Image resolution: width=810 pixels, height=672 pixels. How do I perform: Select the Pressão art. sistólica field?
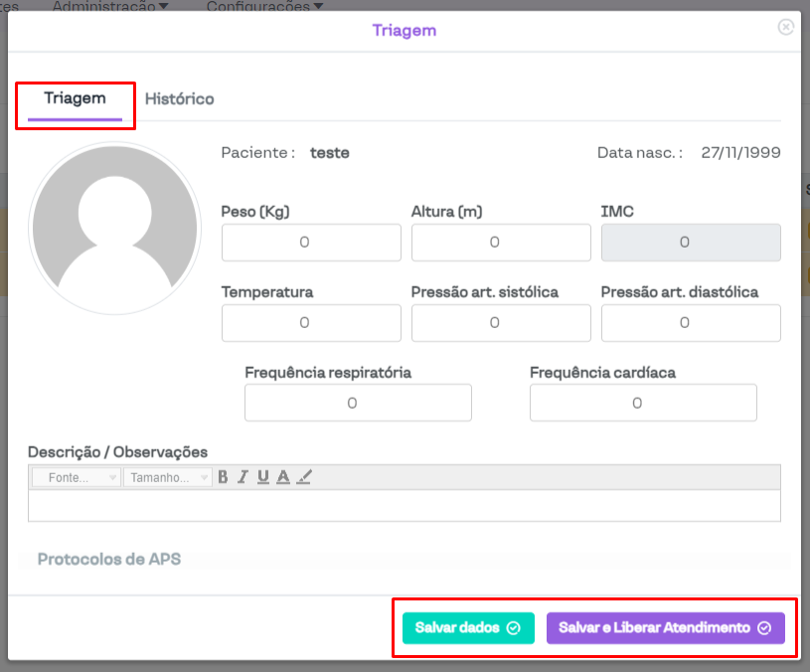501,323
